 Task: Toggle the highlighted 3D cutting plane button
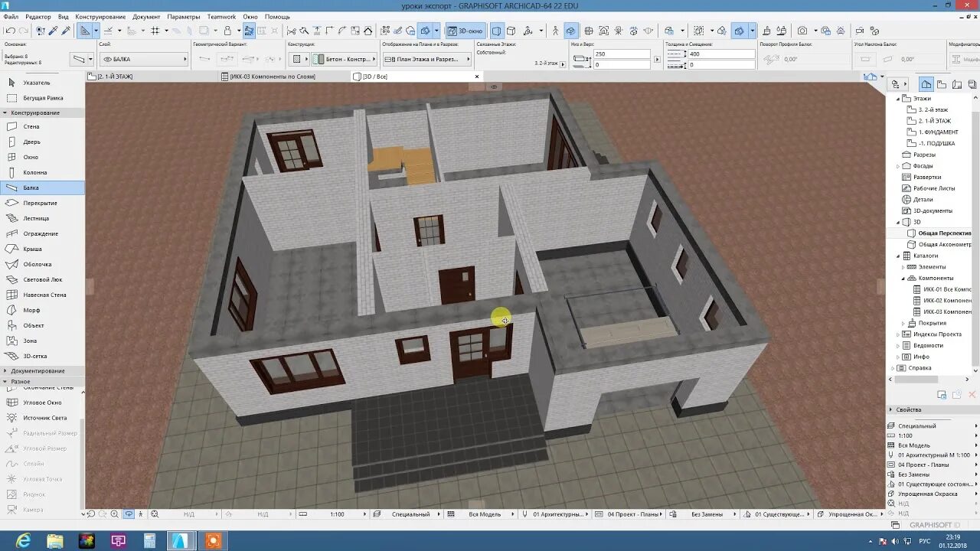click(x=739, y=31)
